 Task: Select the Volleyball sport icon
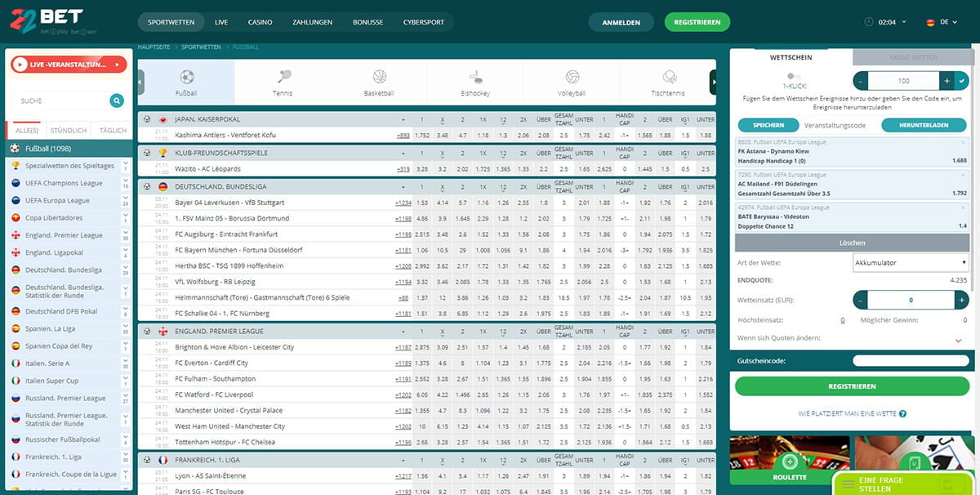pos(572,78)
